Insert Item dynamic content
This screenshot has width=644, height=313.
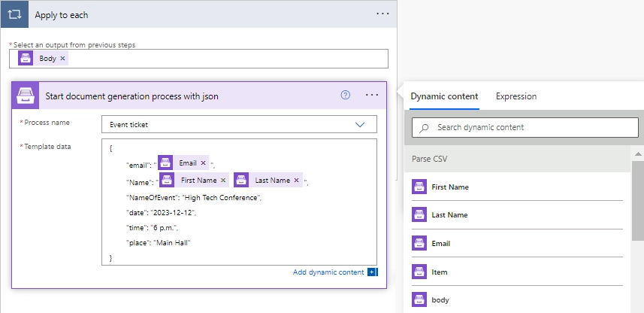click(439, 272)
